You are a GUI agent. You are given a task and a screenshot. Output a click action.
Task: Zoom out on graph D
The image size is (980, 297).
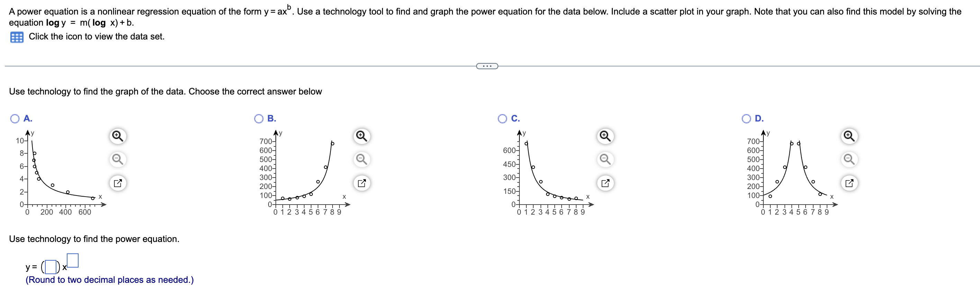(x=850, y=160)
